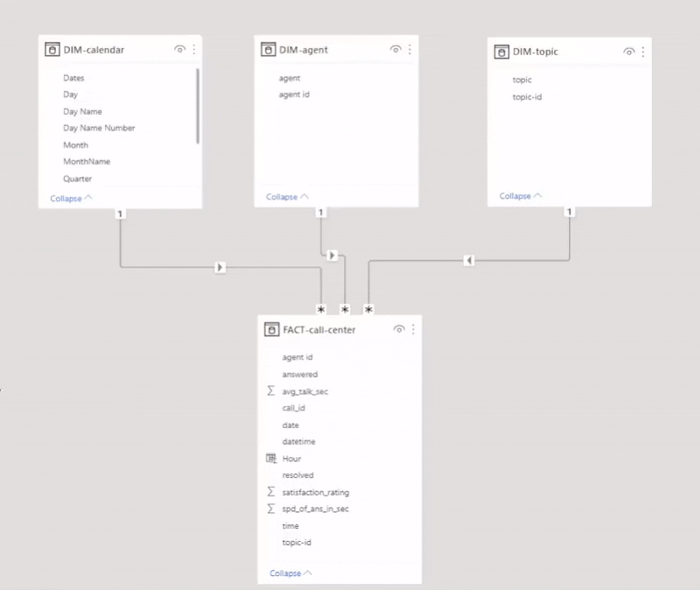Click the FACT-call-center table icon
700x590 pixels.
click(x=272, y=330)
